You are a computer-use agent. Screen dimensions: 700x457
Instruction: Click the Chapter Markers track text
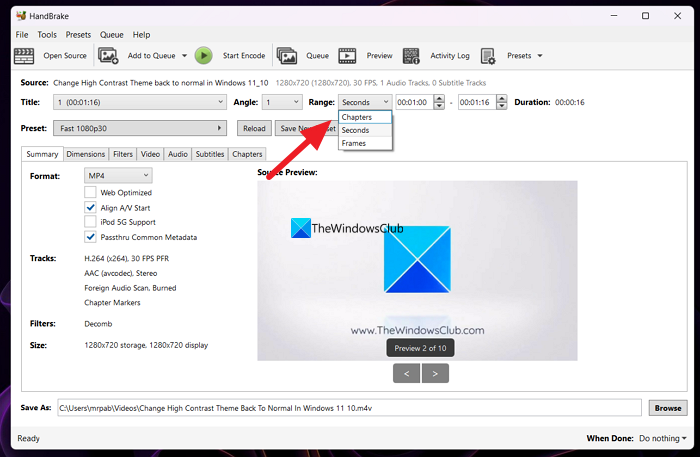pos(112,303)
